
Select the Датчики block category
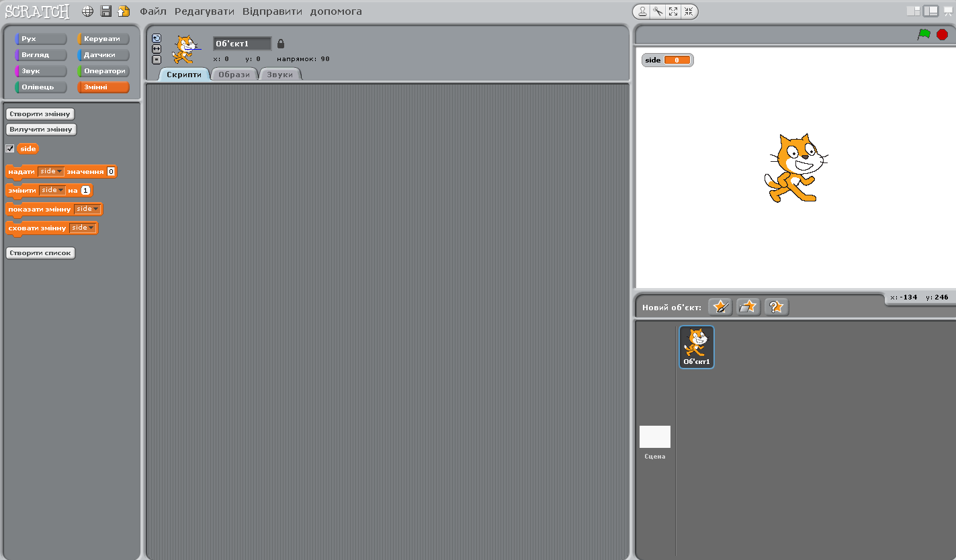pyautogui.click(x=103, y=55)
